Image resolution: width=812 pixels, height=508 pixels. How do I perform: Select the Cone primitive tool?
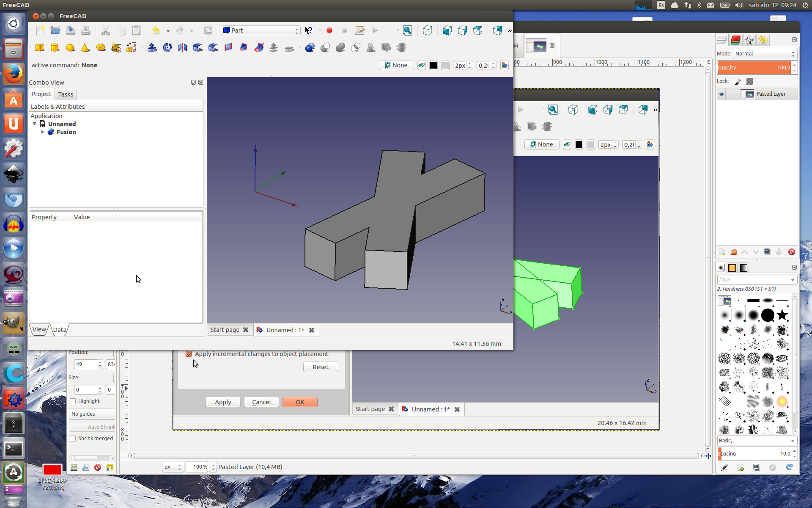[85, 47]
